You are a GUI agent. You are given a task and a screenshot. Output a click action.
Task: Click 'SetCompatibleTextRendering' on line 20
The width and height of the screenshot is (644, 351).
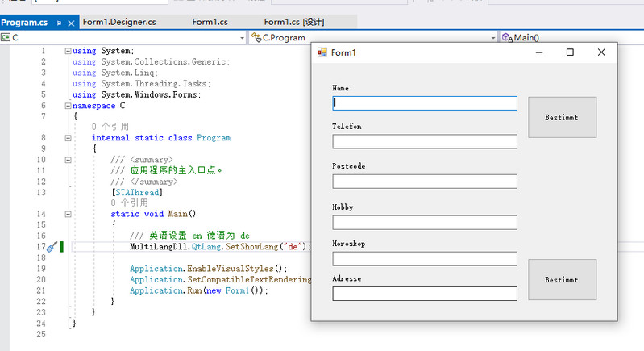click(250, 280)
